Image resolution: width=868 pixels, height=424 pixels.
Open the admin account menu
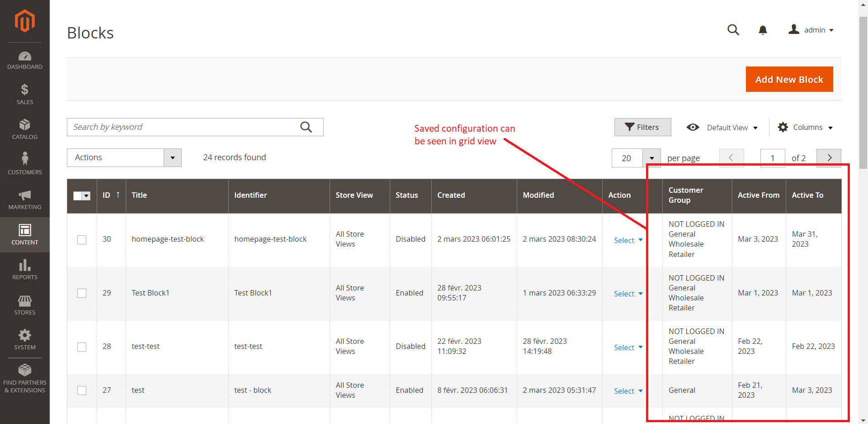click(x=811, y=30)
